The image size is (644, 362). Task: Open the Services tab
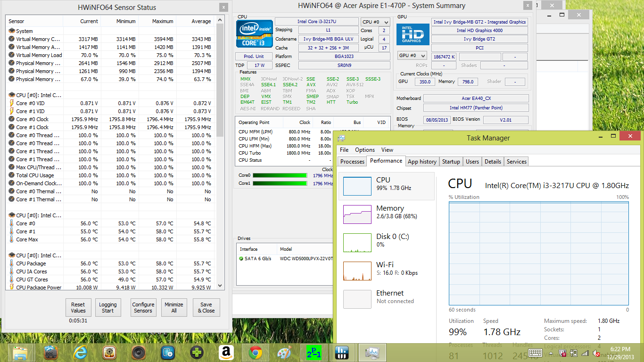coord(516,162)
